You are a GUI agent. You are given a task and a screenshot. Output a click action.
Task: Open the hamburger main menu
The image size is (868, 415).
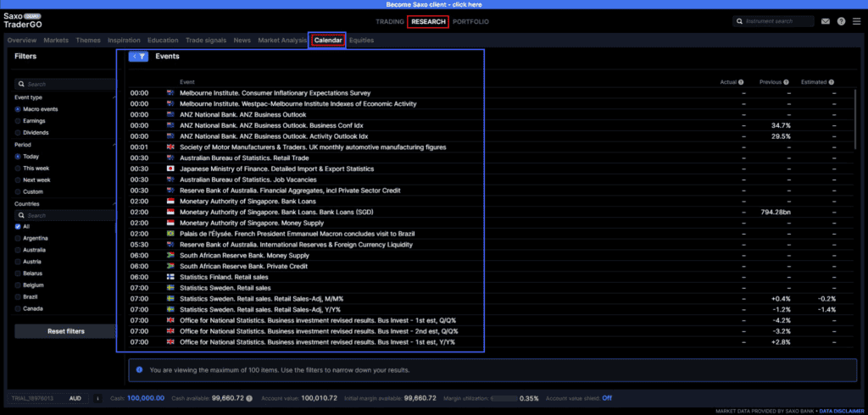coord(857,21)
